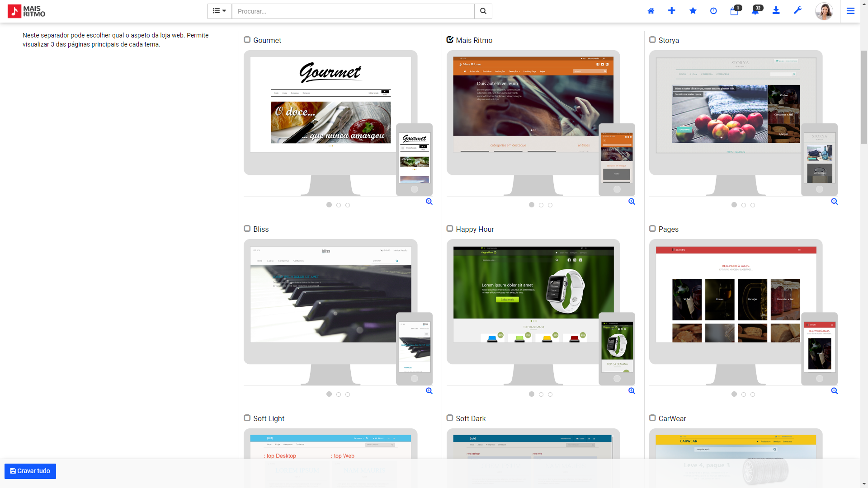Select the Happy Hour theme checkbox
Screen dimensions: 868x488
click(450, 229)
